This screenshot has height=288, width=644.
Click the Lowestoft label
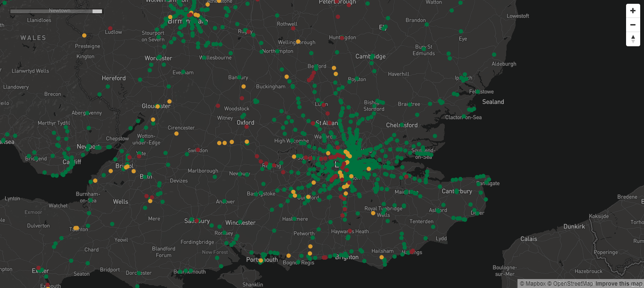(518, 16)
